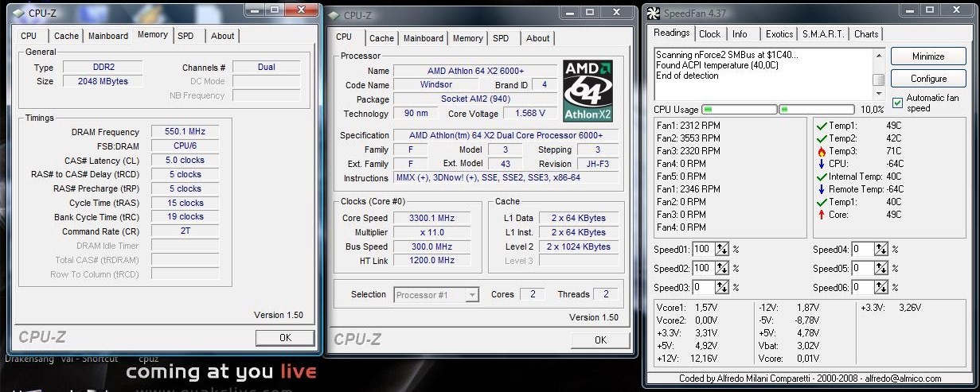The image size is (980, 392).
Task: Click the Command Rate value 2T
Action: (x=185, y=231)
